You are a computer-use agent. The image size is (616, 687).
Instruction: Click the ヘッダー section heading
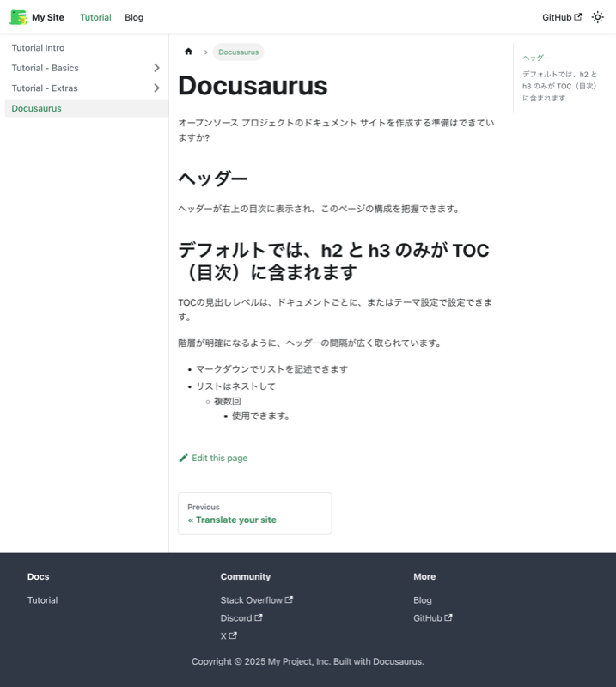213,179
